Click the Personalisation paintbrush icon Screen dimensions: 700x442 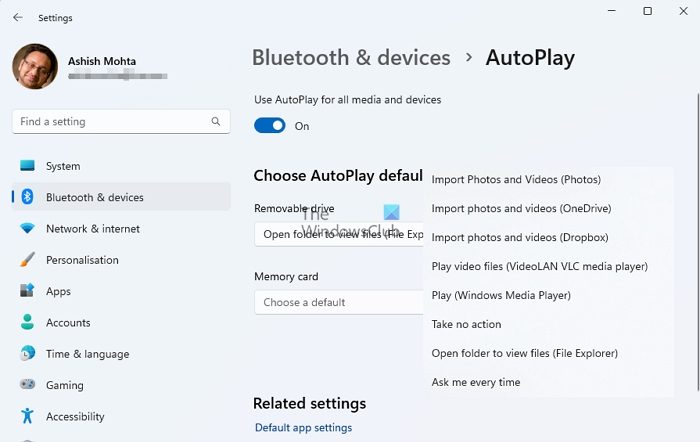click(27, 260)
